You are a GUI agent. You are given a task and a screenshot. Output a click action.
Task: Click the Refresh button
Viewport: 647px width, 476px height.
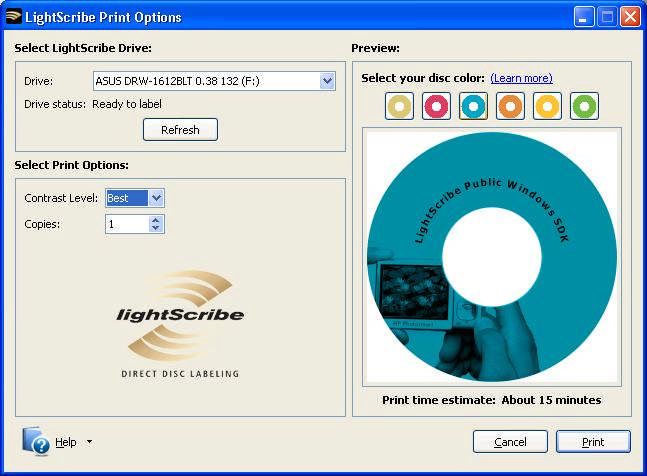pos(180,130)
